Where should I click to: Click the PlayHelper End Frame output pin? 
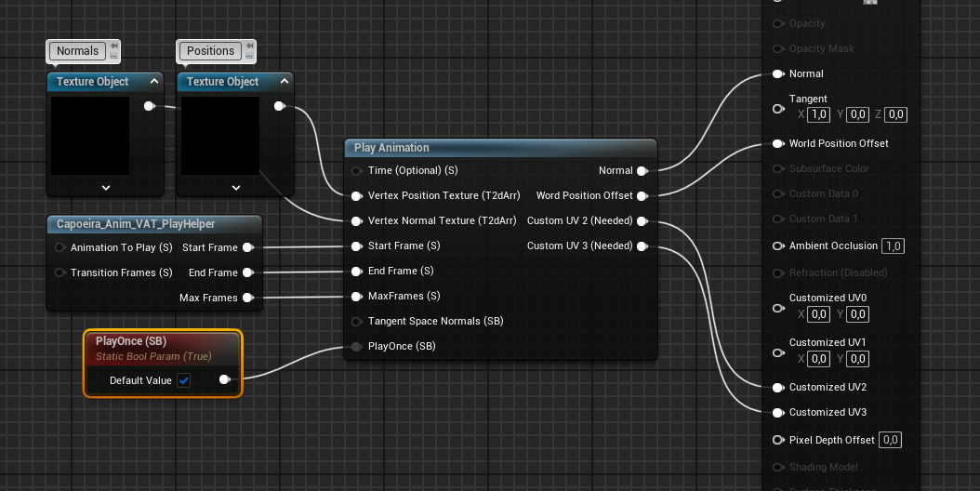(x=248, y=272)
